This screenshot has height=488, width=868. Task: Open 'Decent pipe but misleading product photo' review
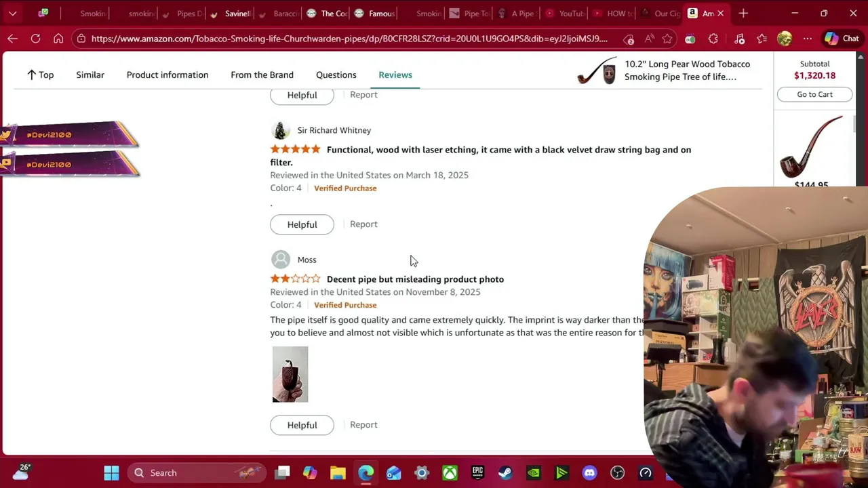415,279
